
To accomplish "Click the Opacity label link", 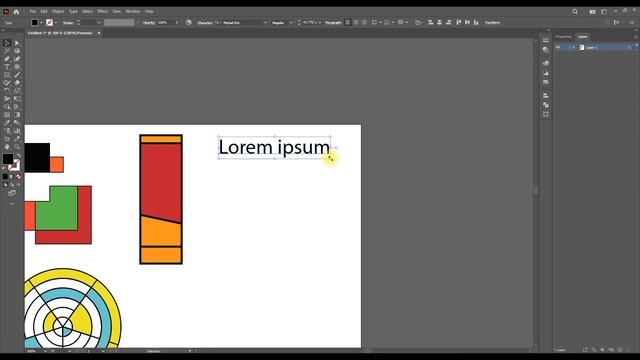I will click(149, 23).
